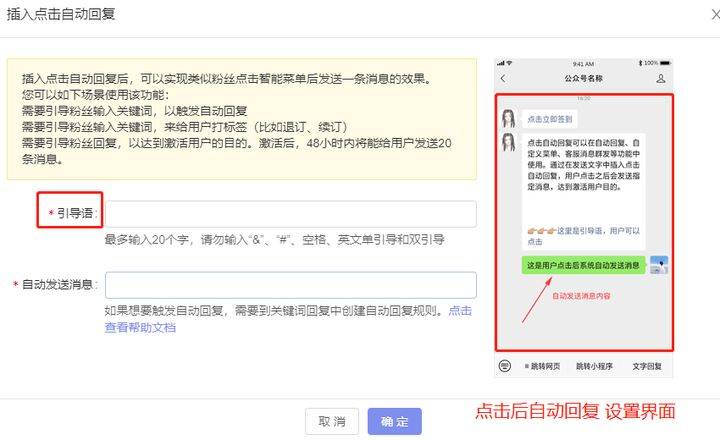The image size is (720, 440).
Task: Open the 点击查看帮助文档 link
Action: [x=288, y=319]
